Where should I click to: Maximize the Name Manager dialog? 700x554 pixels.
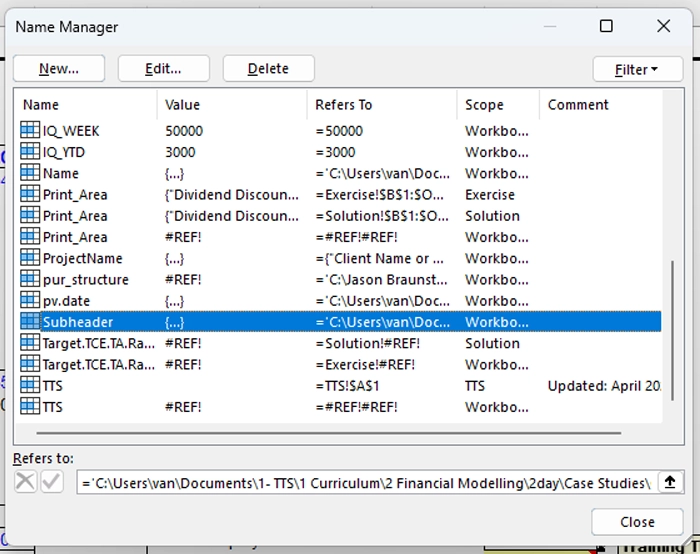point(606,26)
